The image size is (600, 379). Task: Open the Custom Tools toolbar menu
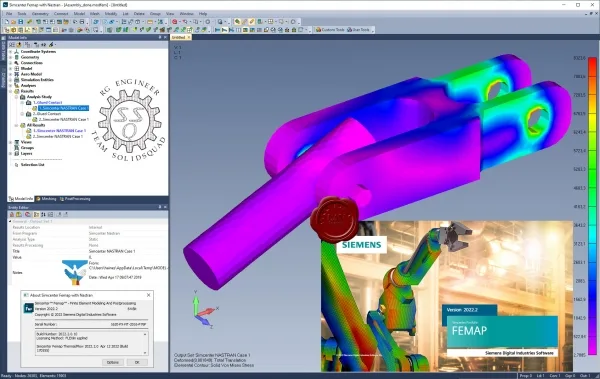pyautogui.click(x=330, y=29)
